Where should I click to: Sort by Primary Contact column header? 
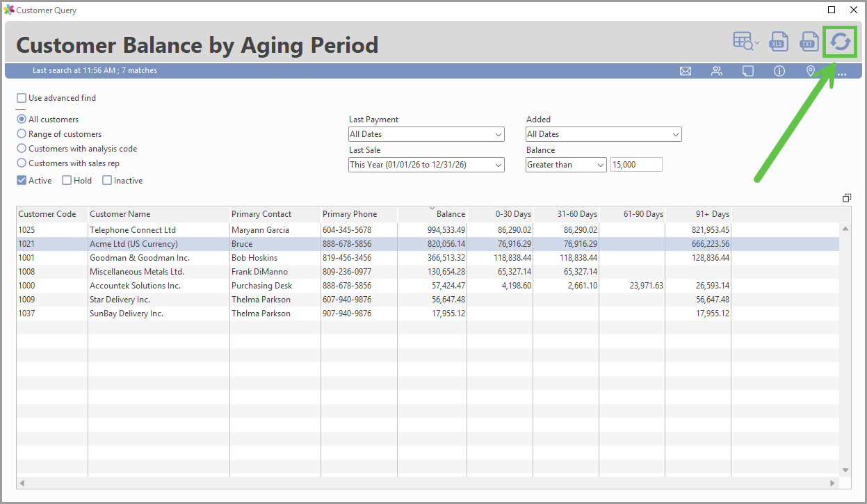click(275, 214)
